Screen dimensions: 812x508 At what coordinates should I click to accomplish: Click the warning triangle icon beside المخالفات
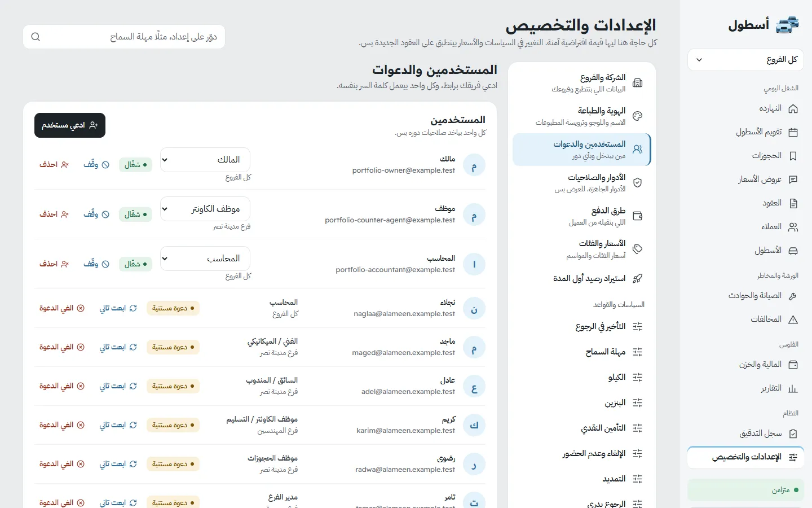click(793, 319)
